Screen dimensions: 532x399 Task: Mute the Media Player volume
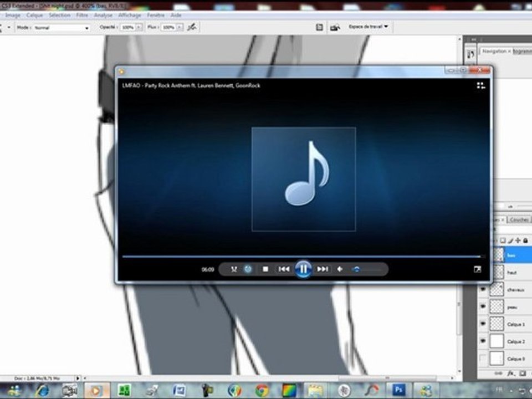340,269
